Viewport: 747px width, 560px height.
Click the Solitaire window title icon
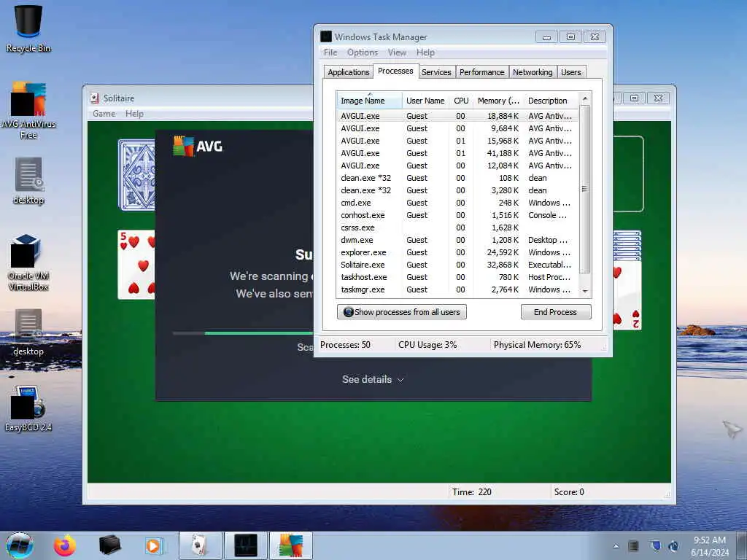(x=94, y=98)
